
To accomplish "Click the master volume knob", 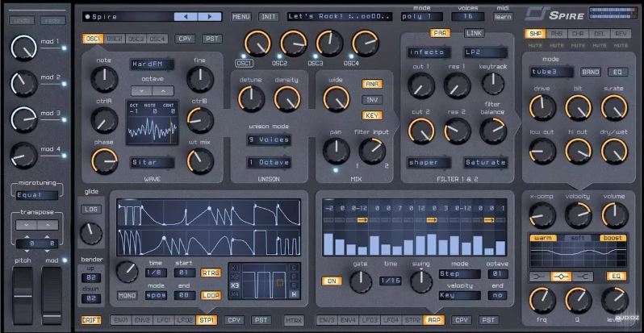I will click(615, 215).
